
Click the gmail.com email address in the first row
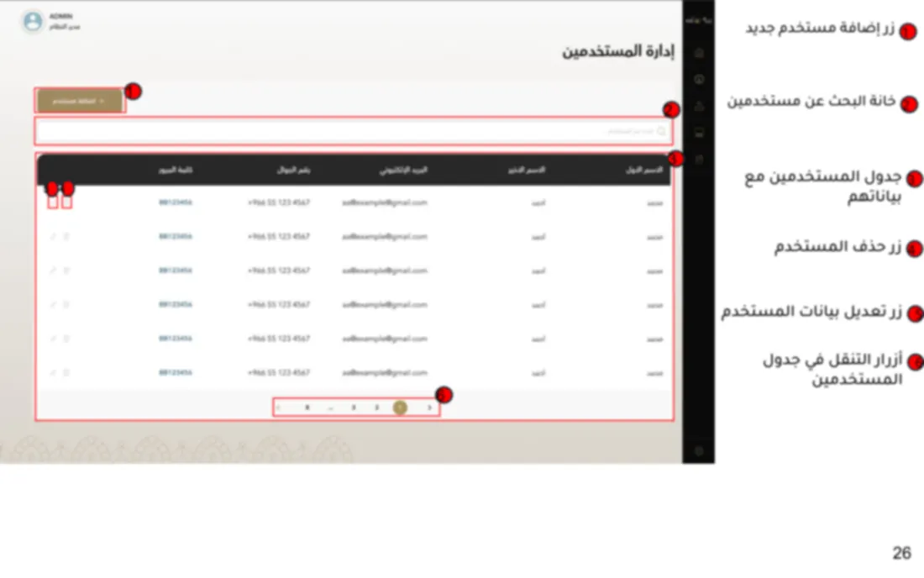click(x=384, y=202)
